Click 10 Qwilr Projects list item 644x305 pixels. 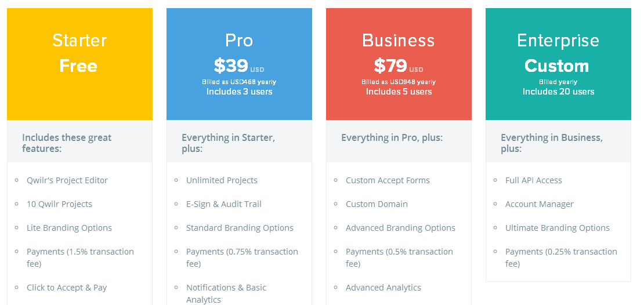60,204
